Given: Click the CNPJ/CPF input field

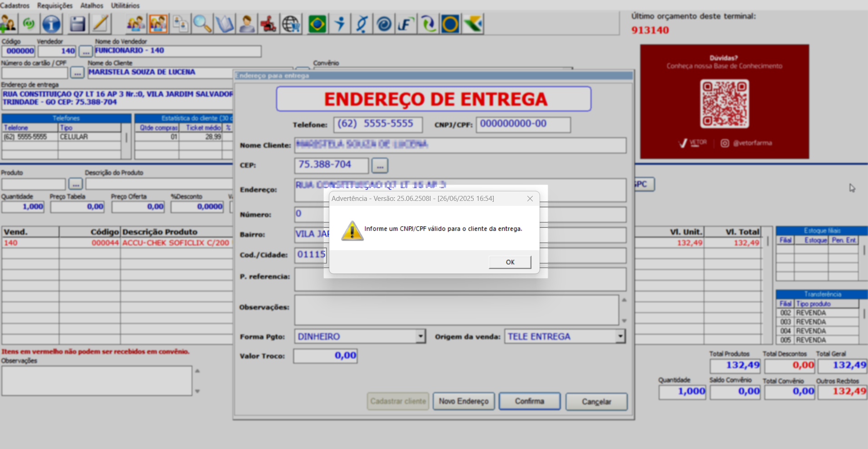Looking at the screenshot, I should click(523, 125).
